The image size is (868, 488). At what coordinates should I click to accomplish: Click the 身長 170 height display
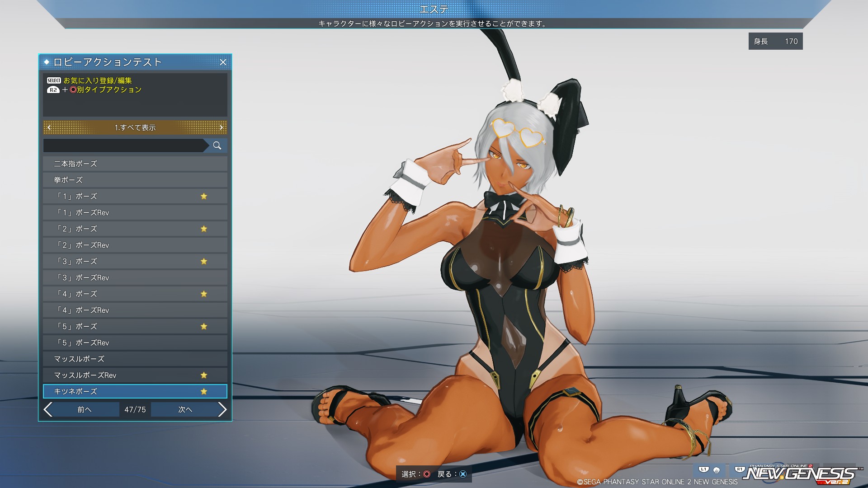point(775,41)
